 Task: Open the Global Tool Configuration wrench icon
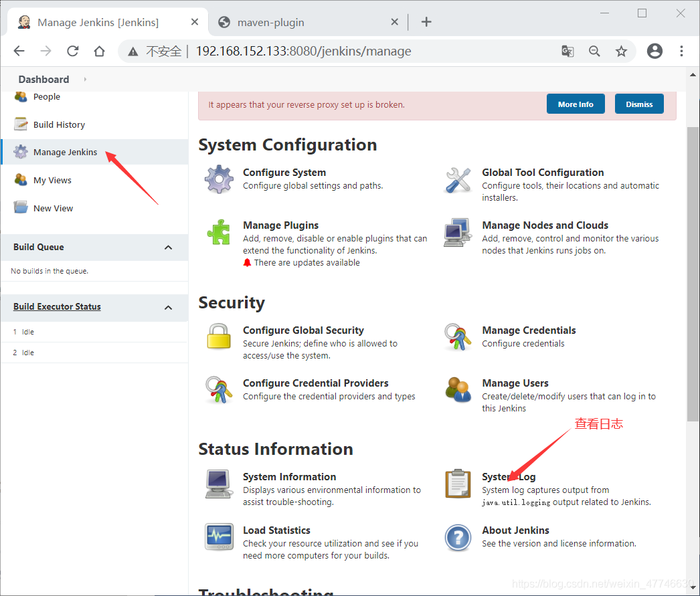point(458,180)
